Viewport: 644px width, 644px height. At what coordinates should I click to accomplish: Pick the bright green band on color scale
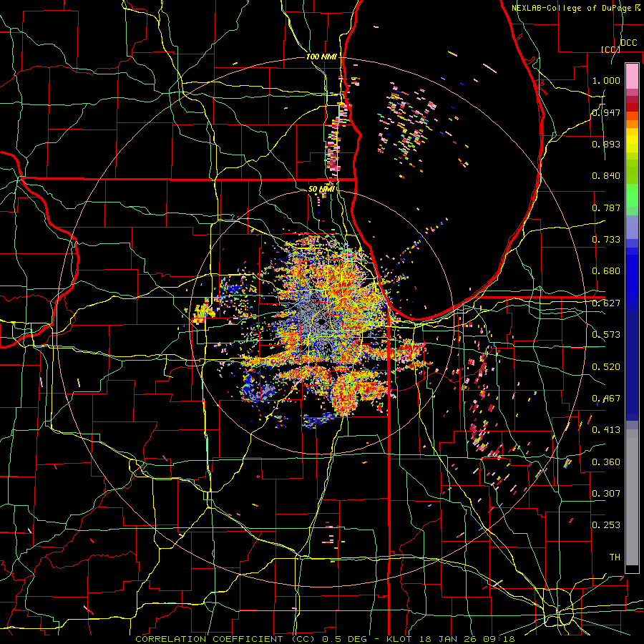click(x=632, y=195)
